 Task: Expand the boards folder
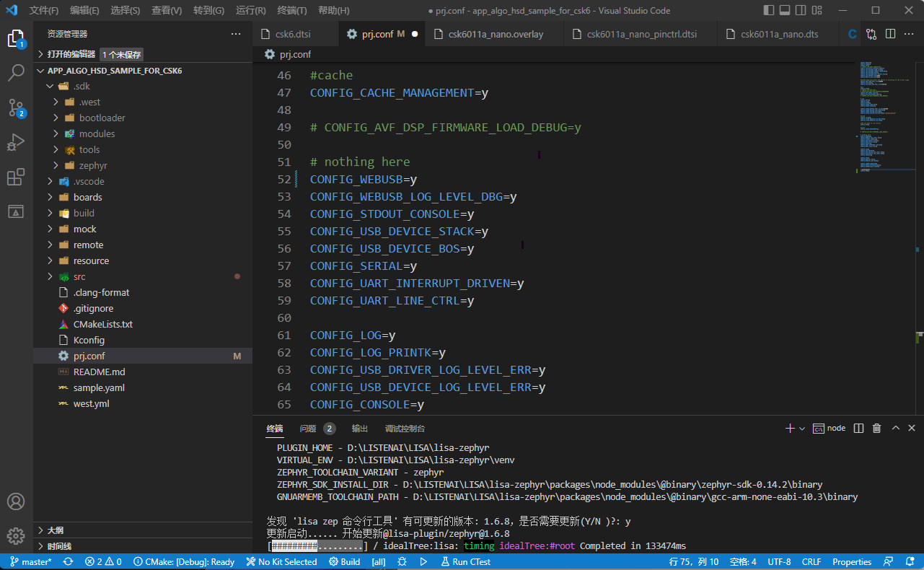(x=87, y=197)
